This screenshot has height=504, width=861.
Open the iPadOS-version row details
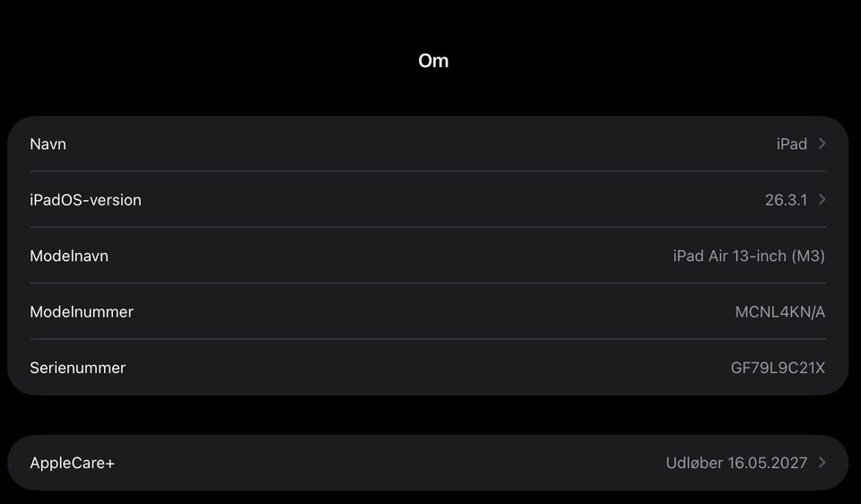point(428,200)
